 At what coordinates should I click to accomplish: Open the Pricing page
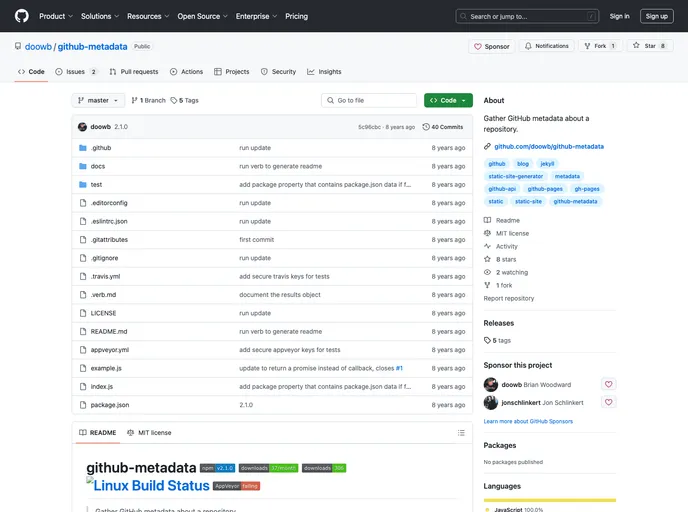point(297,16)
